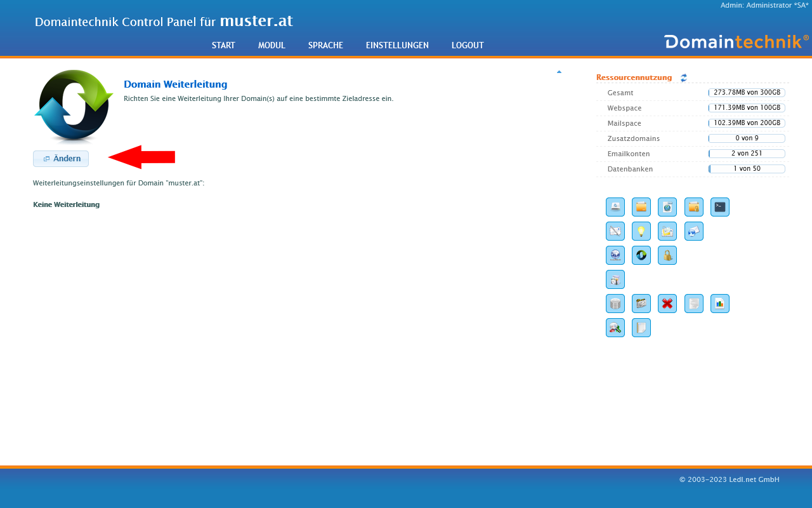Open the database cylinder icon
Screen dimensions: 812x508
pos(615,304)
